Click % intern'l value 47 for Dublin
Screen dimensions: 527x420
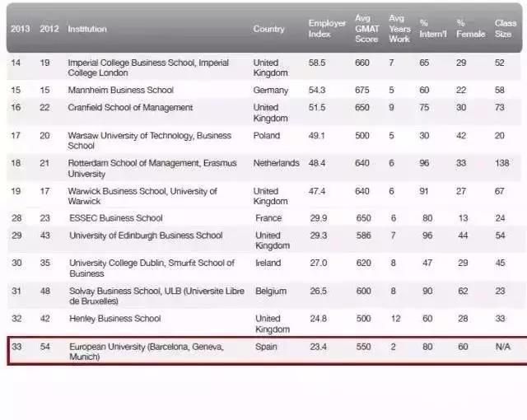(427, 263)
